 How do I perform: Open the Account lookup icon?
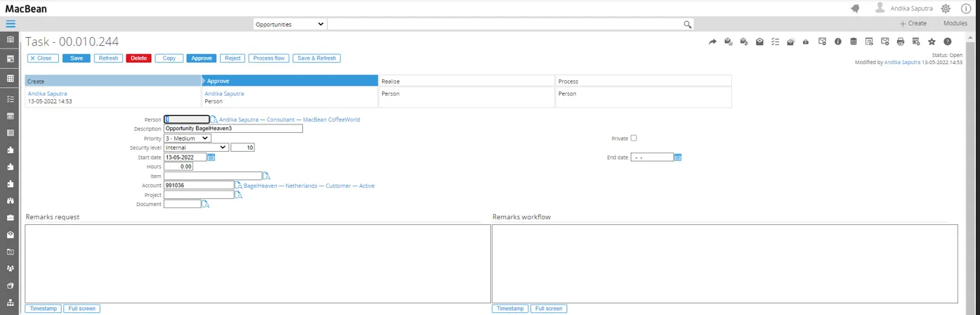click(x=238, y=186)
